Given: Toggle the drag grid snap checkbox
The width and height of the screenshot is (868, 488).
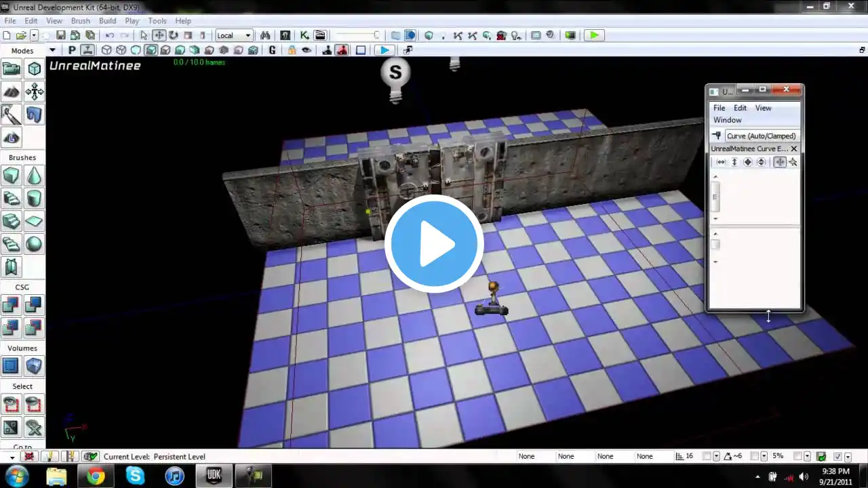Looking at the screenshot, I should [706, 457].
